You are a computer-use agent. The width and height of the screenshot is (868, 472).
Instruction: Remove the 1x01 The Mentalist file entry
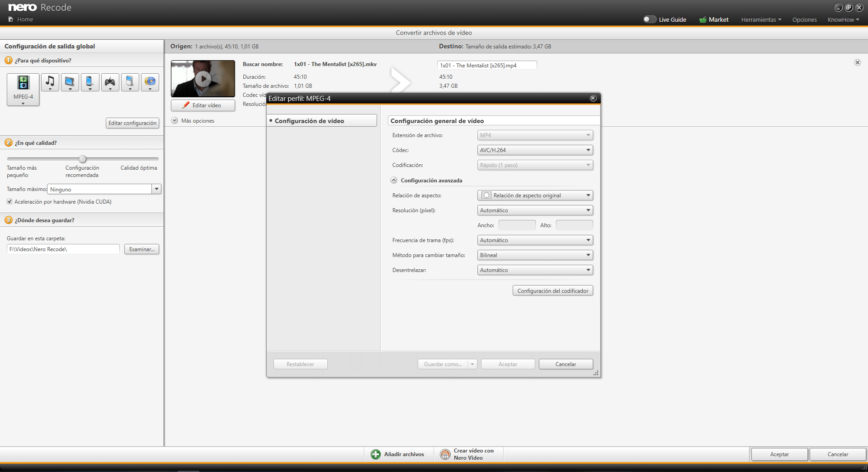point(858,62)
